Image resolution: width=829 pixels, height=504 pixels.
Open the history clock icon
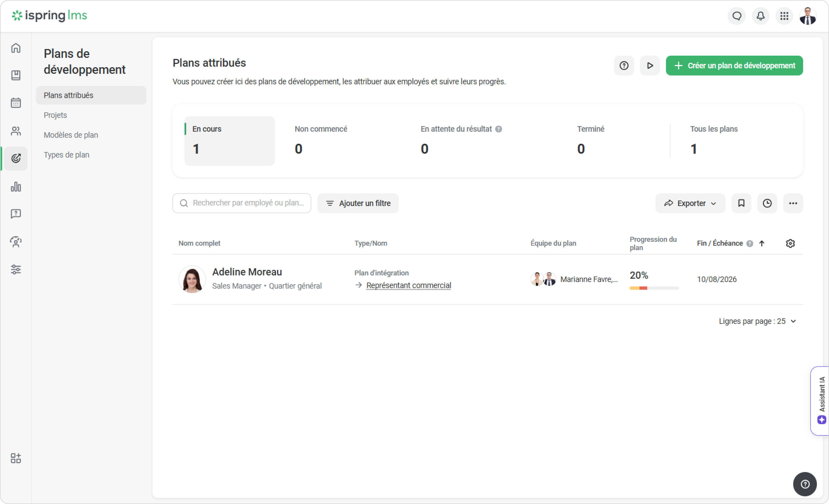[767, 203]
